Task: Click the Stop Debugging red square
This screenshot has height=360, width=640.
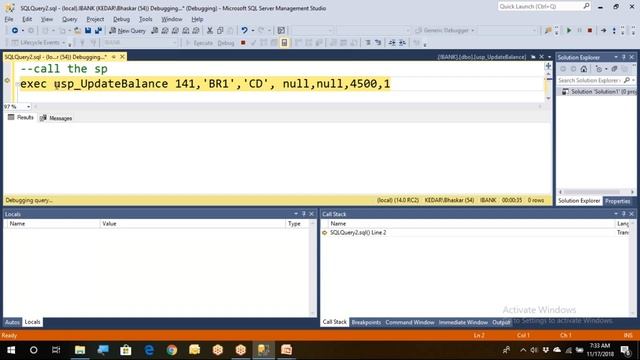Action: pos(590,31)
